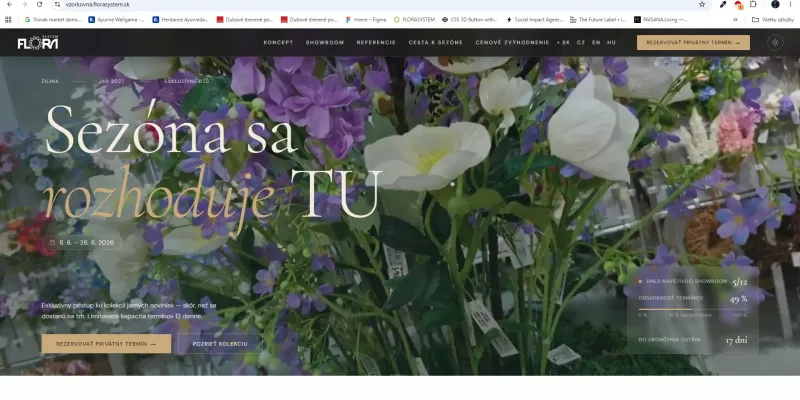Open Chrome three-dot menu
This screenshot has height=400, width=800.
click(x=791, y=5)
